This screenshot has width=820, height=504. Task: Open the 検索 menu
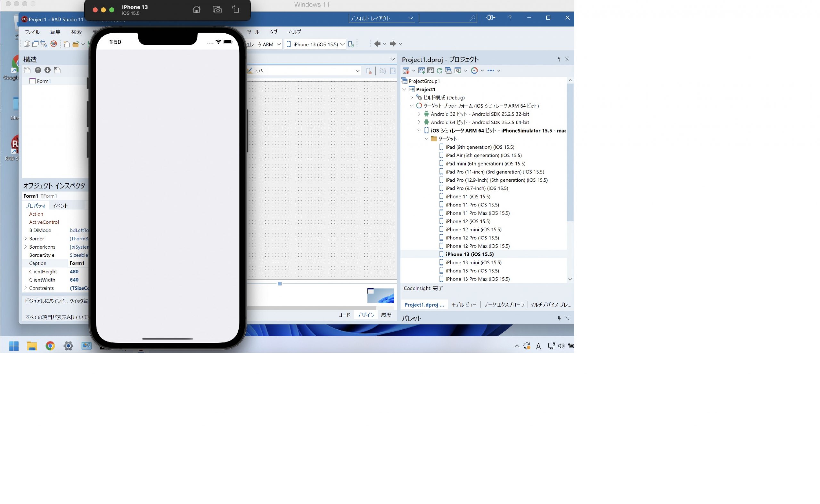(x=77, y=32)
